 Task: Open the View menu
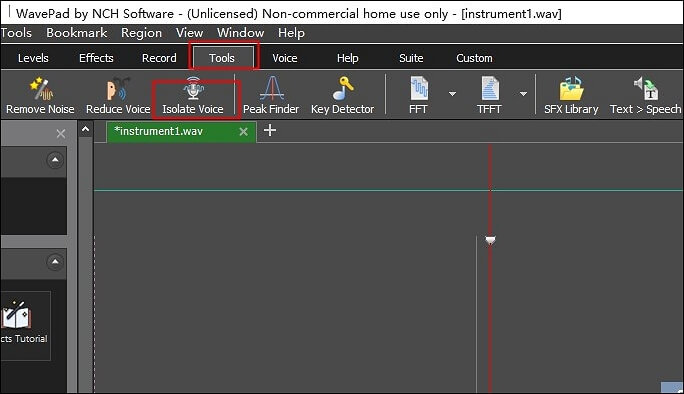coord(189,33)
